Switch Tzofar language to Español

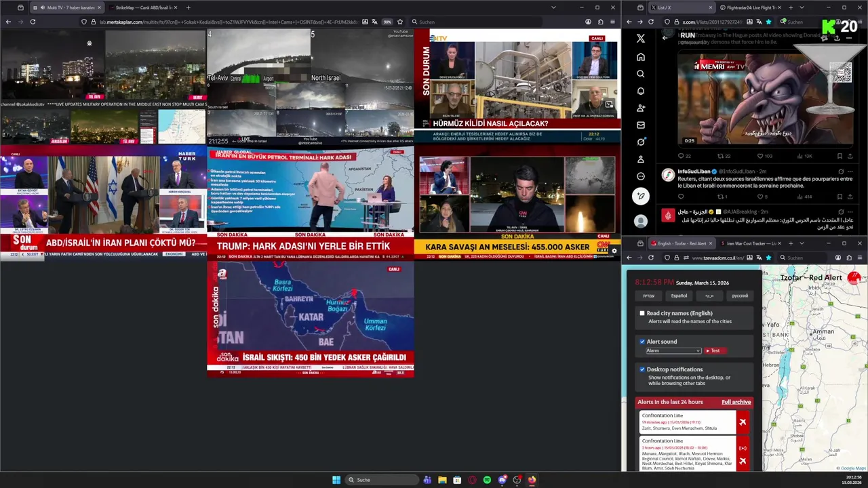679,296
